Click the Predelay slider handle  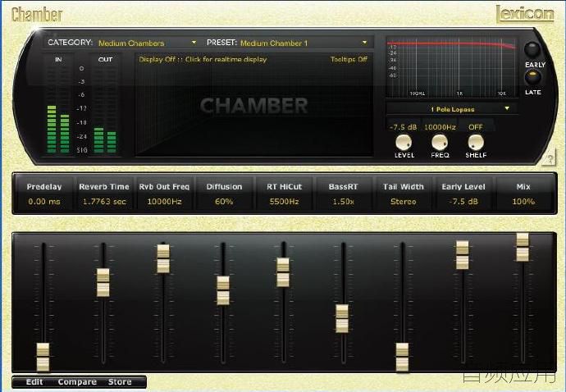click(x=43, y=357)
